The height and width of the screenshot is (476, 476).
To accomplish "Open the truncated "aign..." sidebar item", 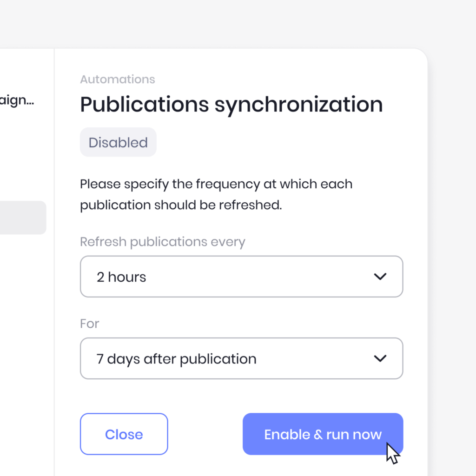I will [17, 100].
